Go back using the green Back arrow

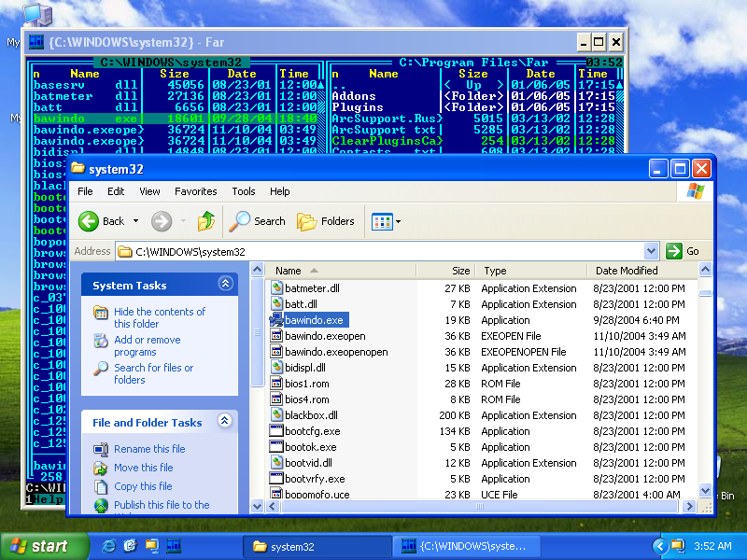coord(89,221)
